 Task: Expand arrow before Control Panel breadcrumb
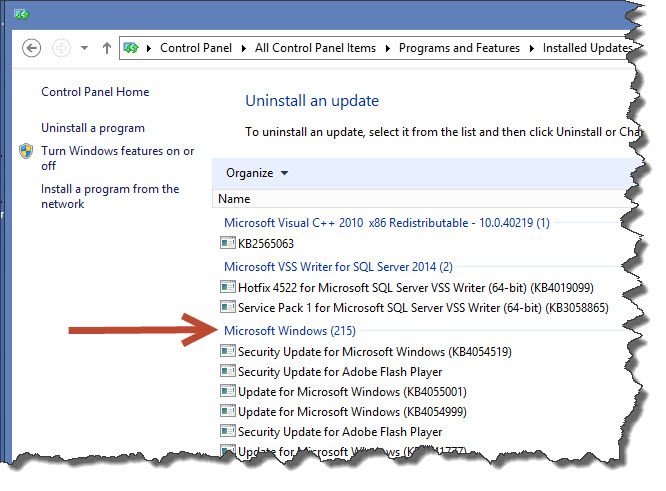pyautogui.click(x=149, y=48)
